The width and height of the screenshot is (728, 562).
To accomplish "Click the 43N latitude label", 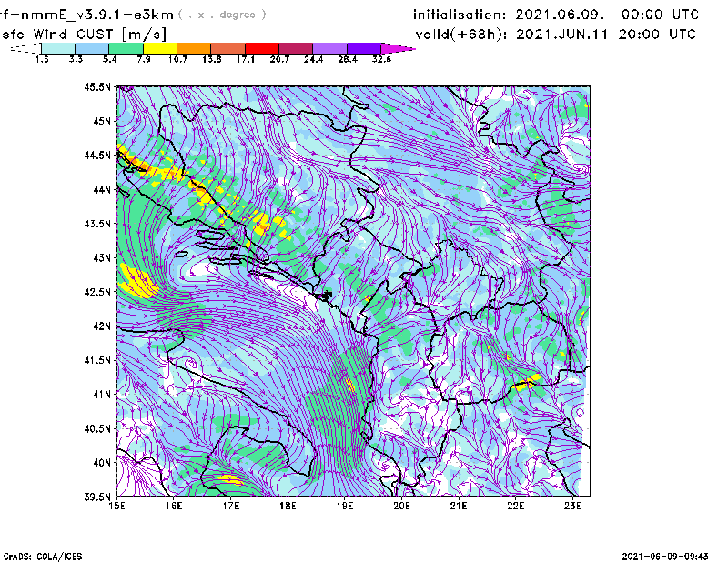I will point(102,257).
